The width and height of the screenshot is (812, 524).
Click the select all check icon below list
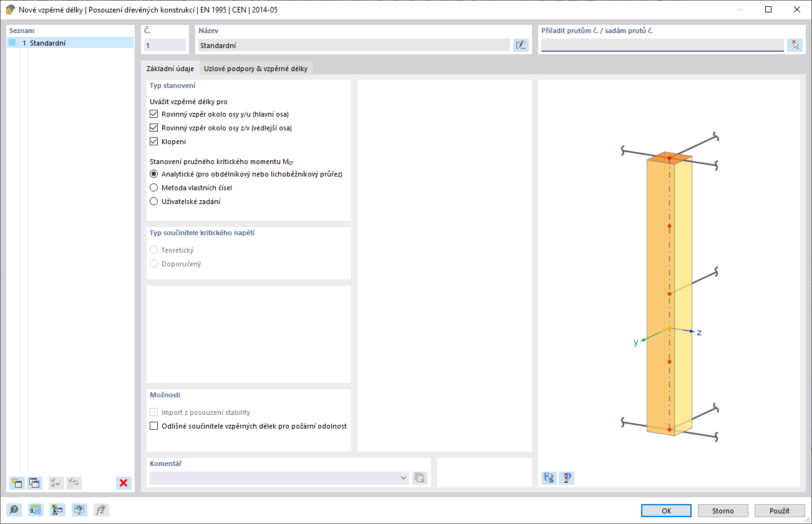point(56,483)
